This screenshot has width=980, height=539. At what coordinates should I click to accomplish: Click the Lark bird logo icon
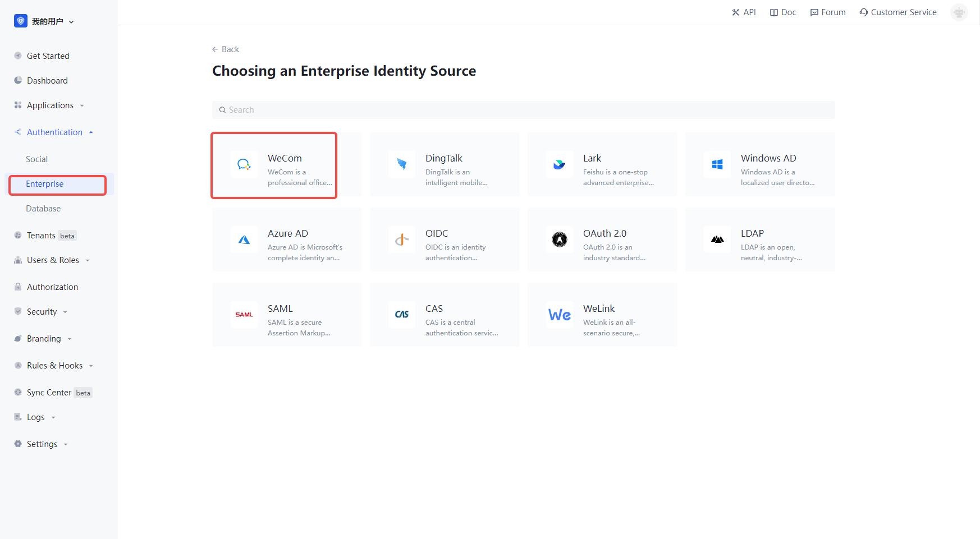pos(560,164)
